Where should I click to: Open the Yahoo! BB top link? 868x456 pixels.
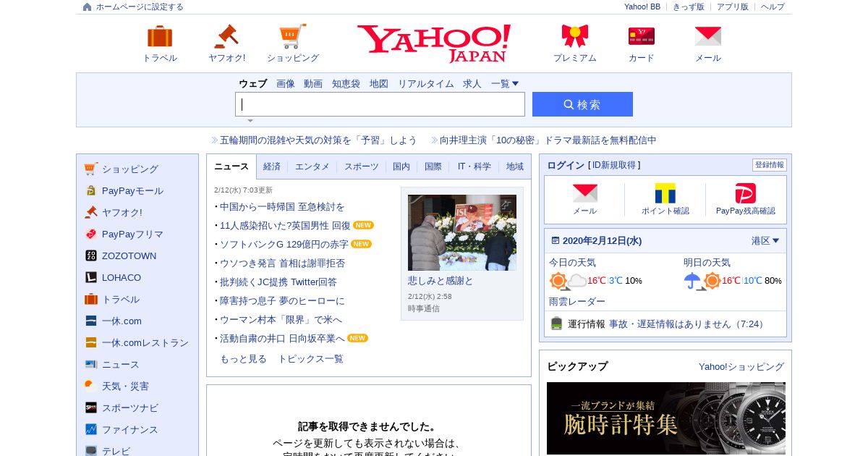pos(642,7)
